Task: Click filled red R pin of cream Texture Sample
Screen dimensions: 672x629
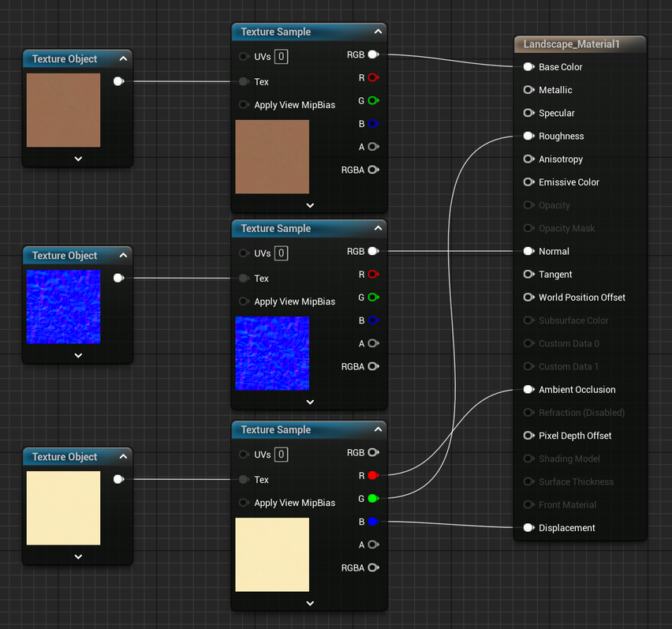Action: 373,475
